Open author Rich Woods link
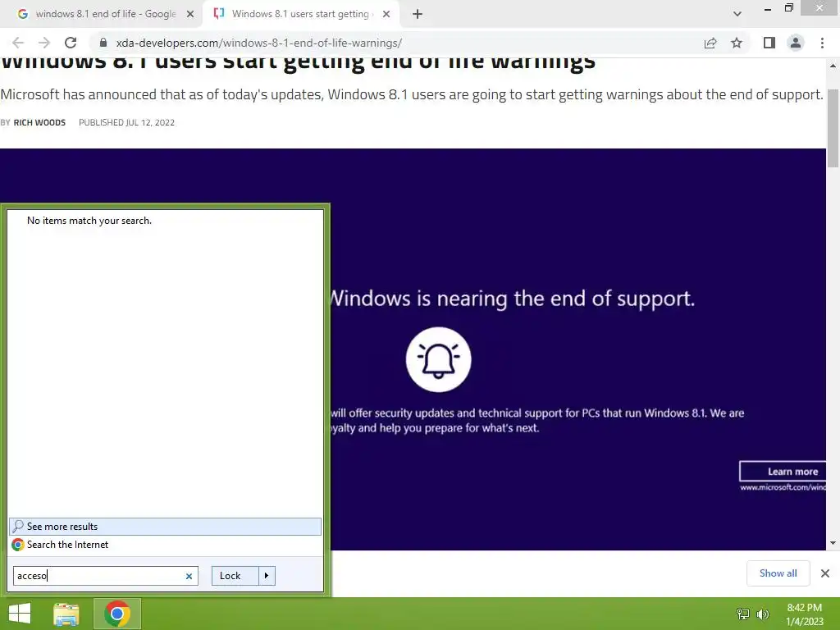 tap(39, 123)
